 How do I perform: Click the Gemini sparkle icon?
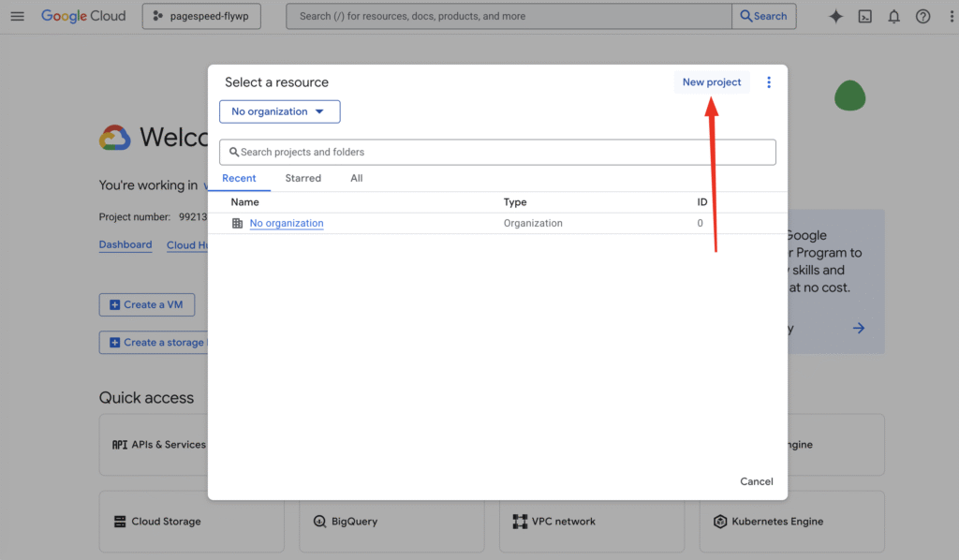tap(835, 16)
